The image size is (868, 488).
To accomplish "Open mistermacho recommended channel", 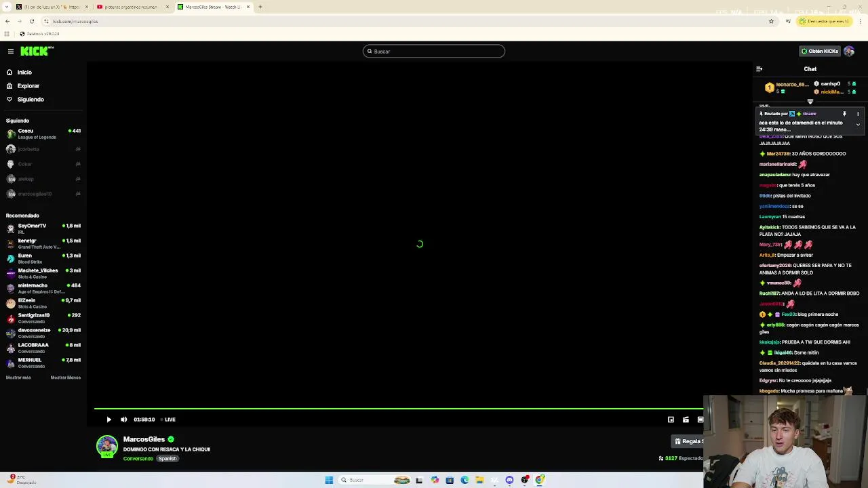I will coord(43,288).
